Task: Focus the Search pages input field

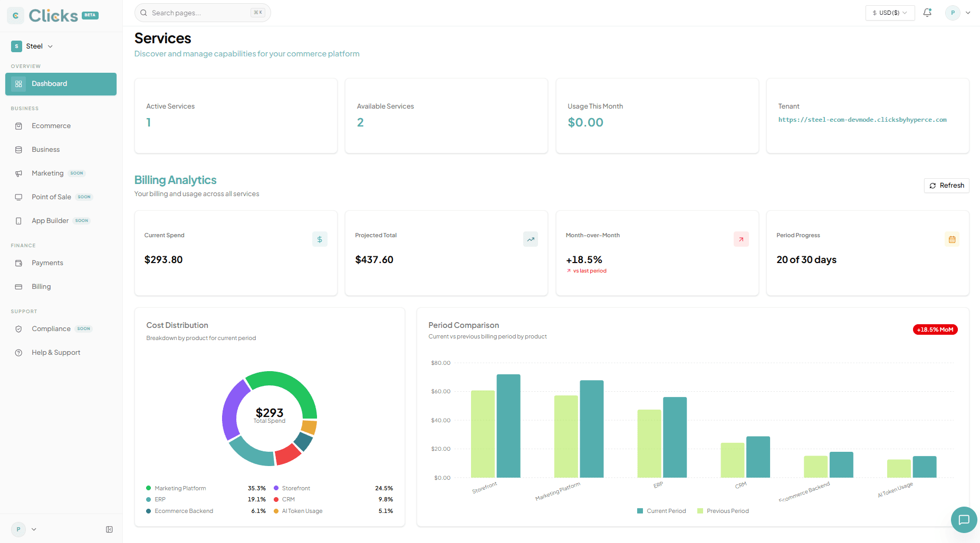Action: [x=203, y=13]
